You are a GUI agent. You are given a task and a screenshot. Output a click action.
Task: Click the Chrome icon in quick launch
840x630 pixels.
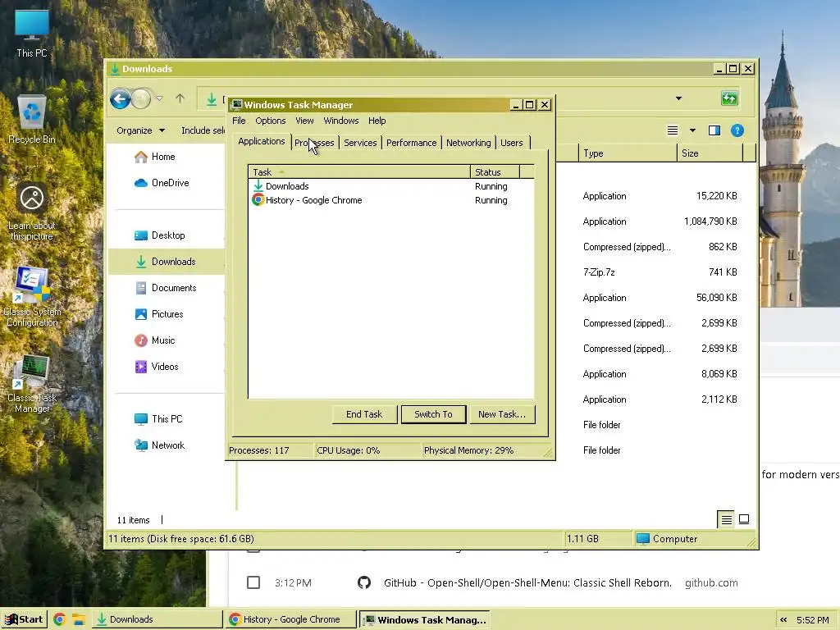[x=59, y=620]
